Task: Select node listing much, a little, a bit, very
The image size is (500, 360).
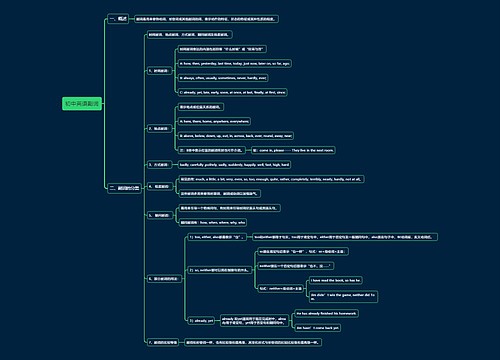Action: pos(271,179)
